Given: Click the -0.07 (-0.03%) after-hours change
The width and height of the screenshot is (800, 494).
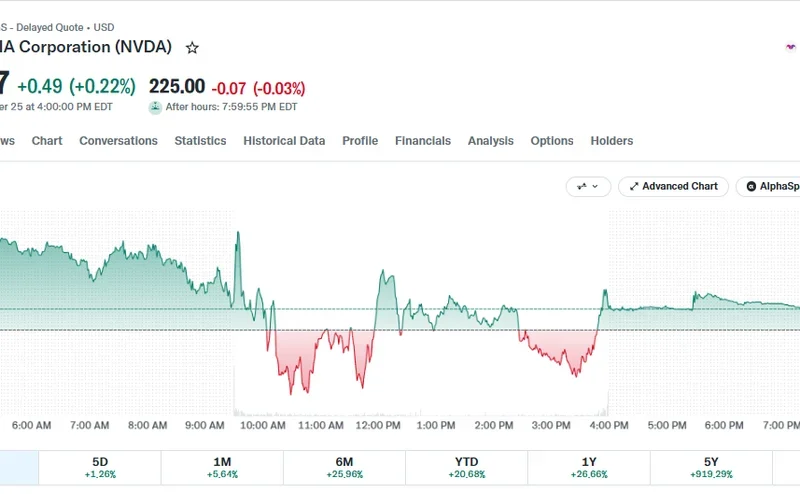Looking at the screenshot, I should pos(258,88).
